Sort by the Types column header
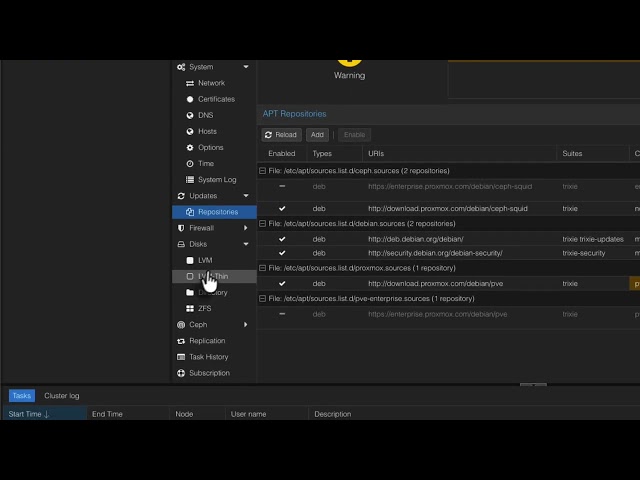The image size is (640, 480). coord(334,154)
